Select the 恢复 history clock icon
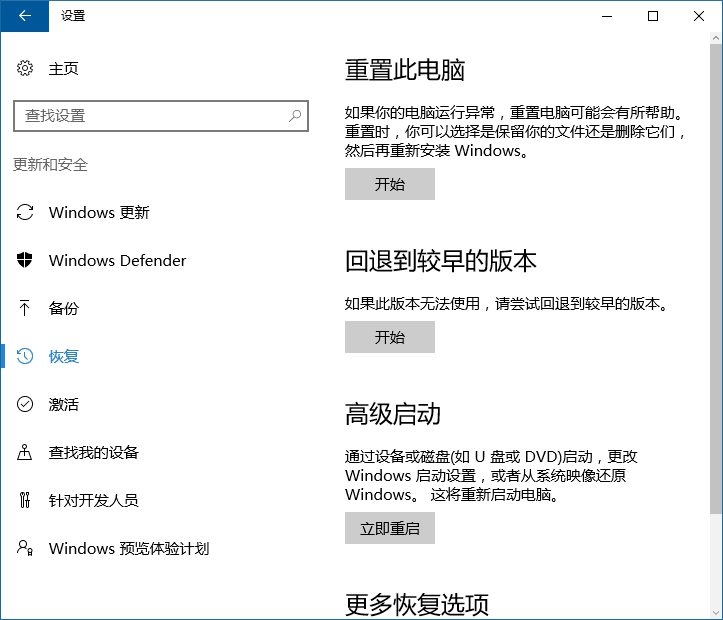The image size is (723, 620). point(25,357)
